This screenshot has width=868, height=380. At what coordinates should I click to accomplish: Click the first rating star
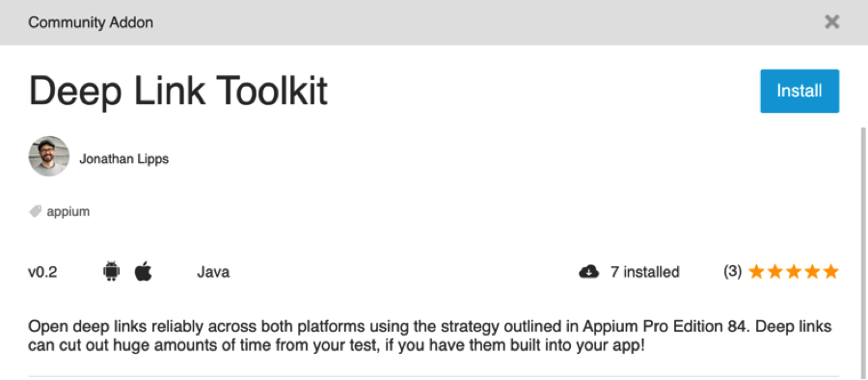tap(756, 271)
